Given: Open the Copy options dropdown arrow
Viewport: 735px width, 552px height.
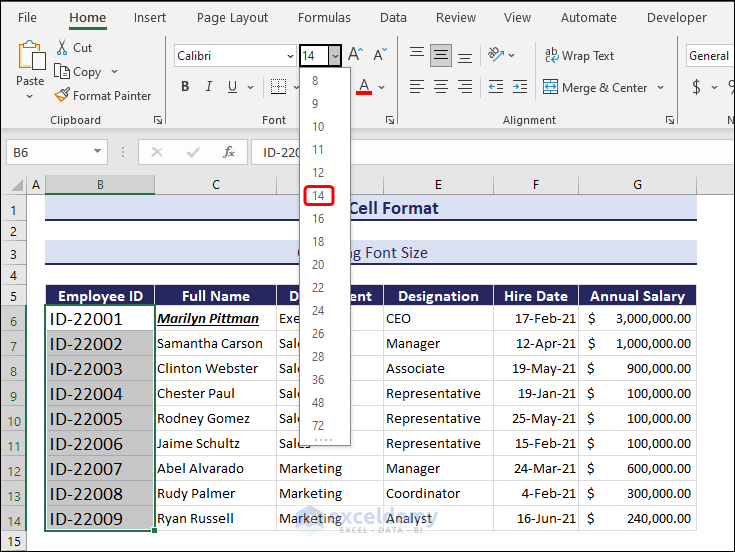Looking at the screenshot, I should coord(114,72).
